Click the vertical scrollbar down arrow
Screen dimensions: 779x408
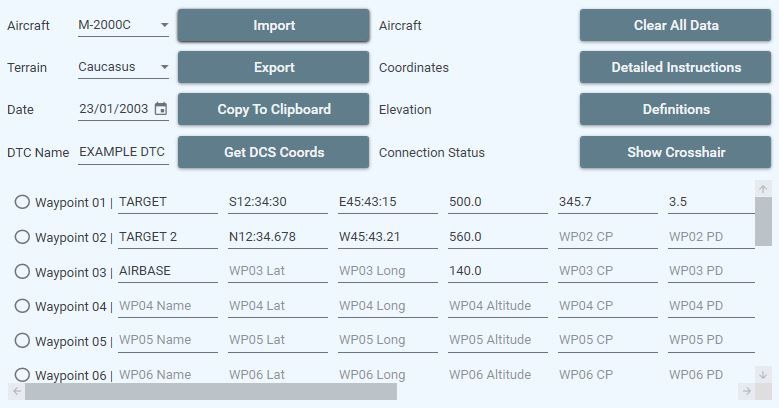point(763,375)
